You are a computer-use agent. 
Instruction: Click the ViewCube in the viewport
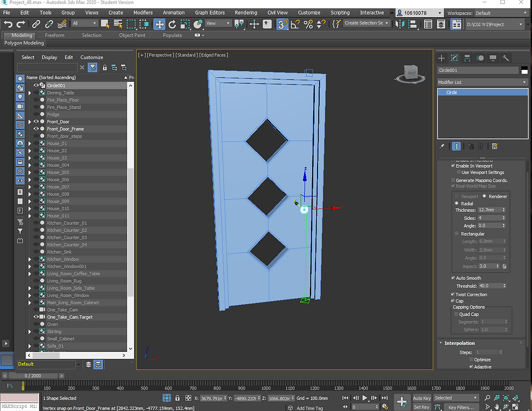click(410, 74)
